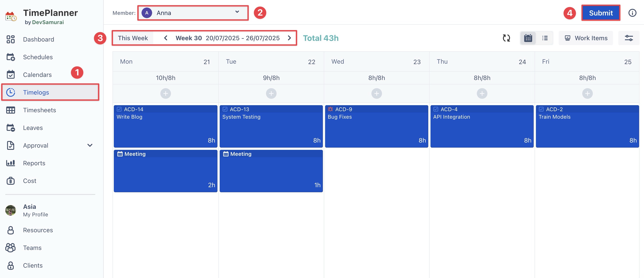Open Asia My Profile avatar
Screen dimensions: 644x278
[x=10, y=210]
